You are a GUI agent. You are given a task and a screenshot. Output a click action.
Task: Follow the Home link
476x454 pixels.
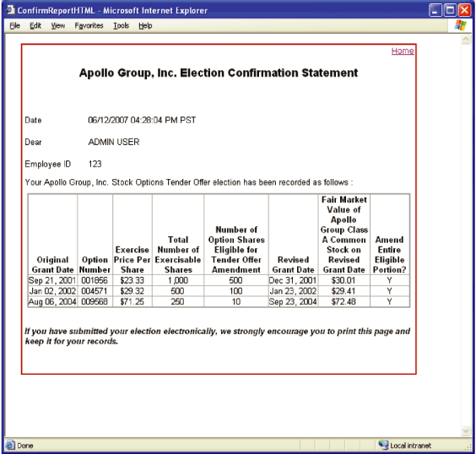(x=403, y=51)
